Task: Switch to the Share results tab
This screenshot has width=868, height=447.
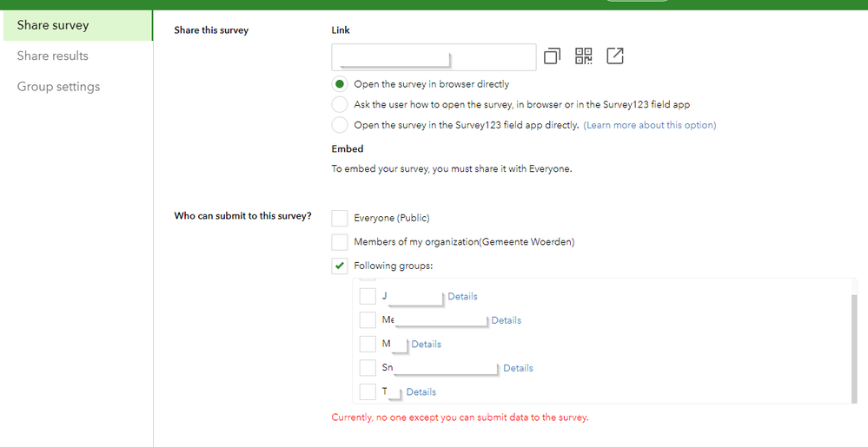Action: pyautogui.click(x=53, y=56)
